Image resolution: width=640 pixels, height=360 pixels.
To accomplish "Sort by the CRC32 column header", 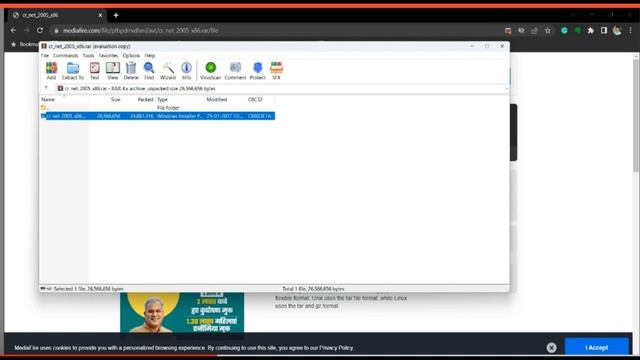I will point(255,100).
